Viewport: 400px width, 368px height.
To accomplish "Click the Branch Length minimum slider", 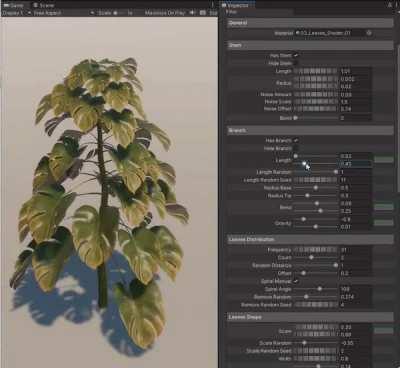I will 316,156.
